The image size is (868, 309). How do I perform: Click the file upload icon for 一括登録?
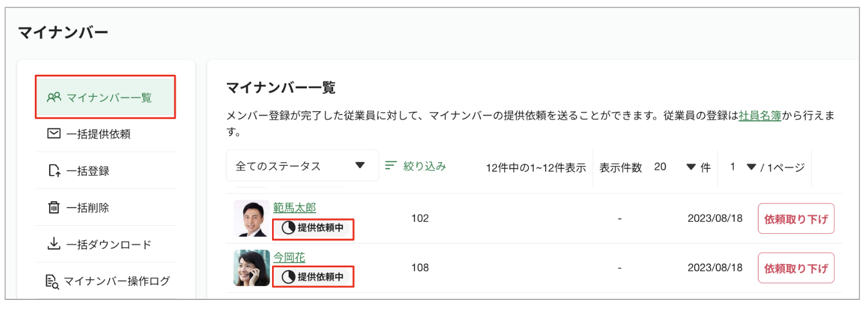tap(54, 170)
